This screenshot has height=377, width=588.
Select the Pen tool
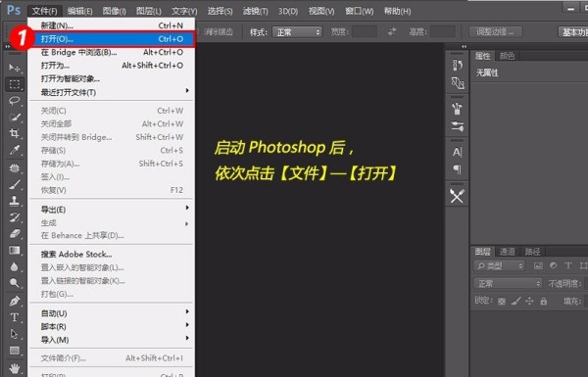point(15,301)
